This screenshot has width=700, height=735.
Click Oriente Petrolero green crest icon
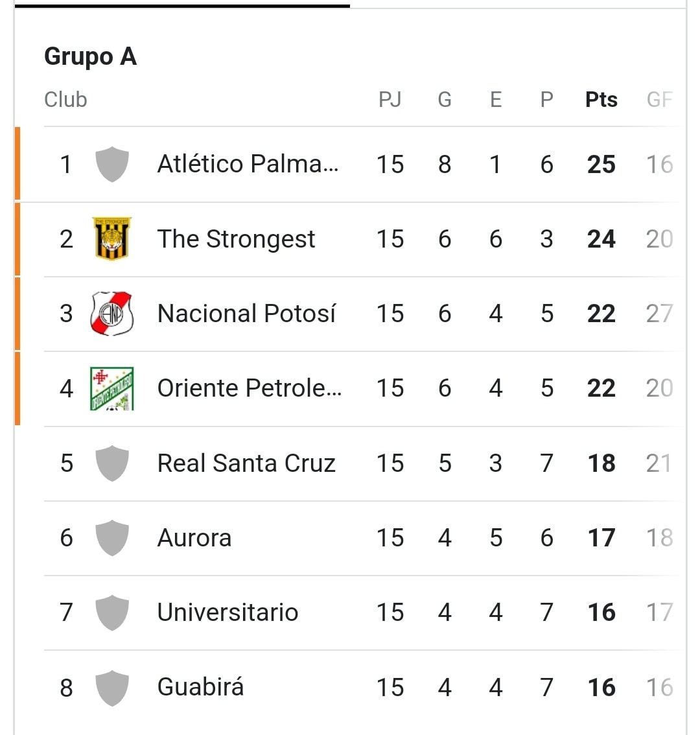tap(112, 389)
